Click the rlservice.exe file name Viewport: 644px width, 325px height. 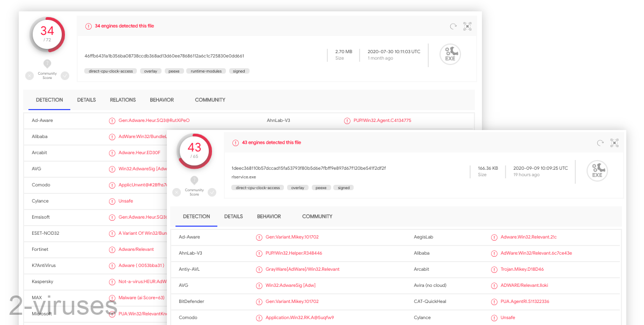244,176
